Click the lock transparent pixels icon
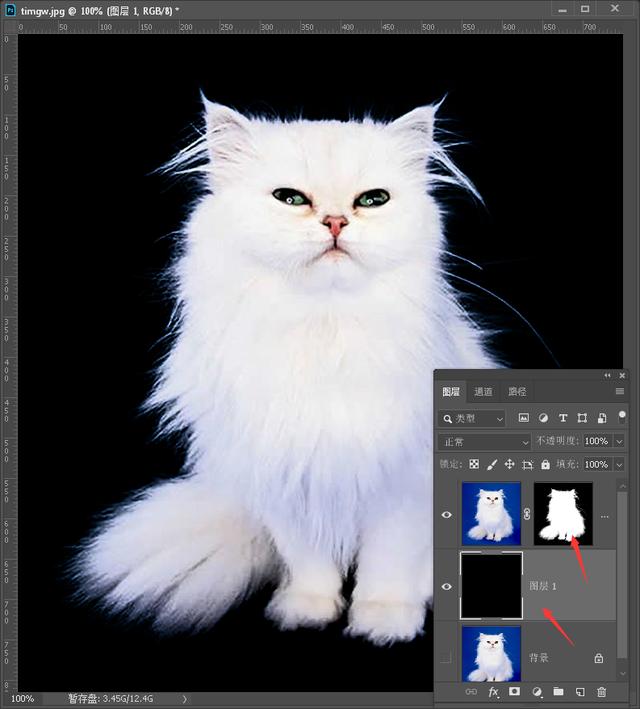Image resolution: width=640 pixels, height=709 pixels. click(x=474, y=465)
